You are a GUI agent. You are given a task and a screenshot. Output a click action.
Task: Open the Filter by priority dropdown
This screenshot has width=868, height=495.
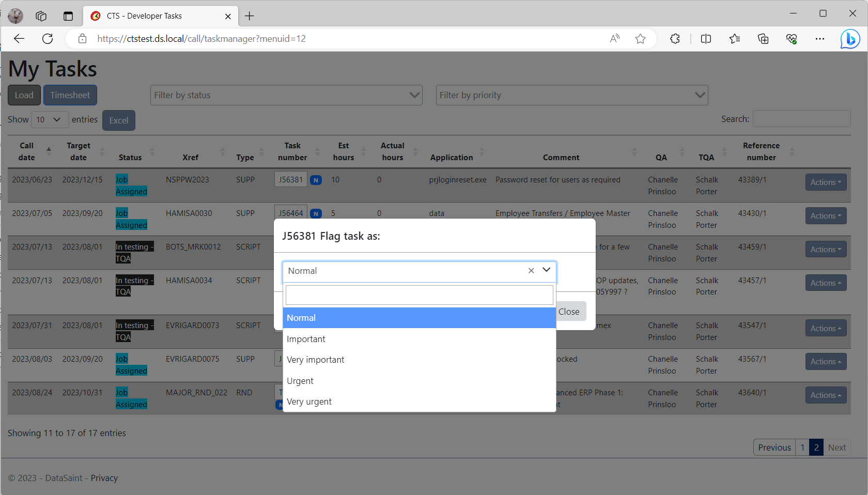click(x=572, y=95)
